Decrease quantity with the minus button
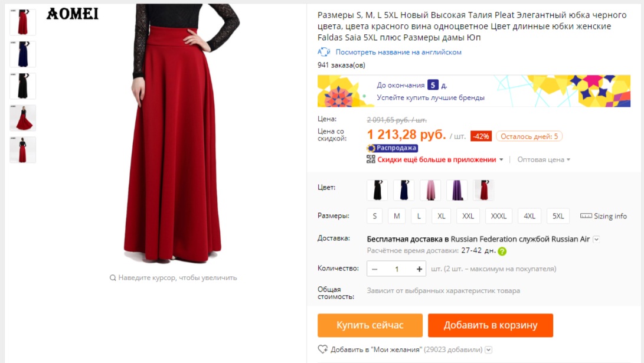The width and height of the screenshot is (644, 363). tap(375, 269)
